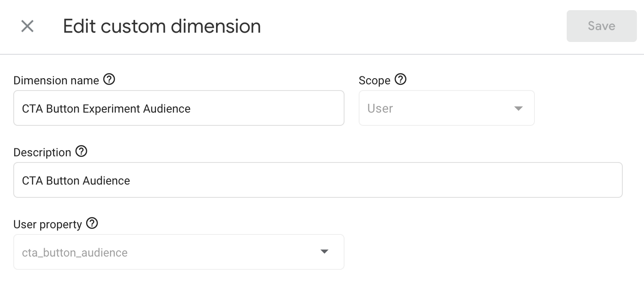Open the Dimension name help icon
Viewport: 644px width, 287px height.
pos(109,79)
